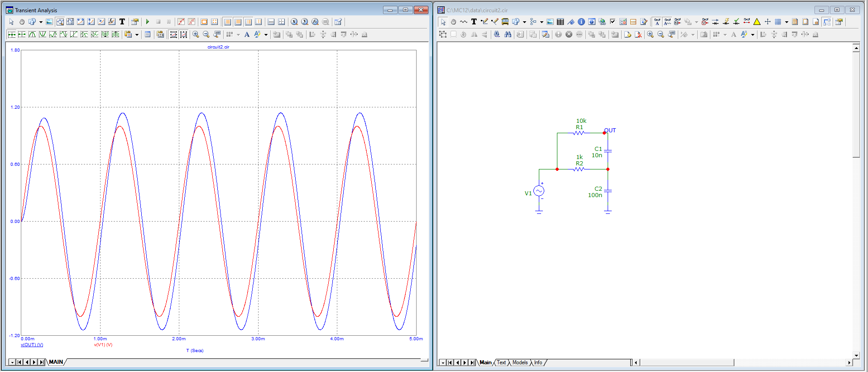The width and height of the screenshot is (868, 372).
Task: Click the v(OUT) (V) waveform label
Action: coord(32,345)
